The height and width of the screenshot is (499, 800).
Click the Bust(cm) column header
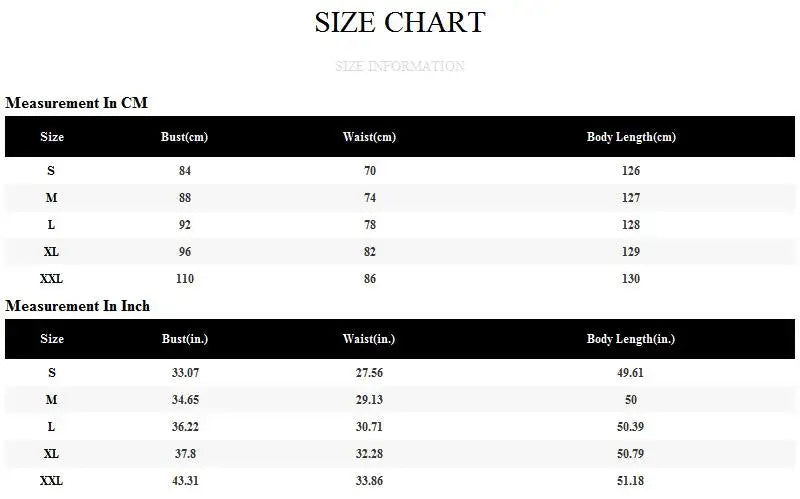[x=184, y=137]
